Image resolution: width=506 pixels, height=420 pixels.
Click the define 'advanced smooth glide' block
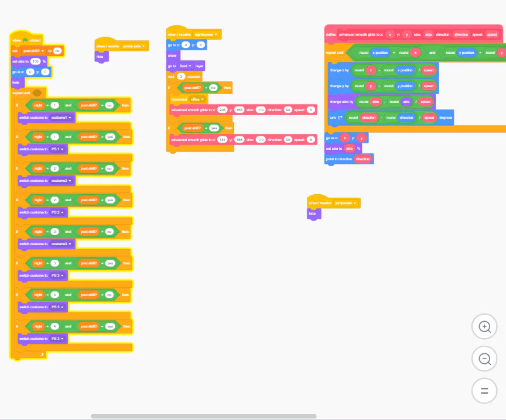point(413,34)
